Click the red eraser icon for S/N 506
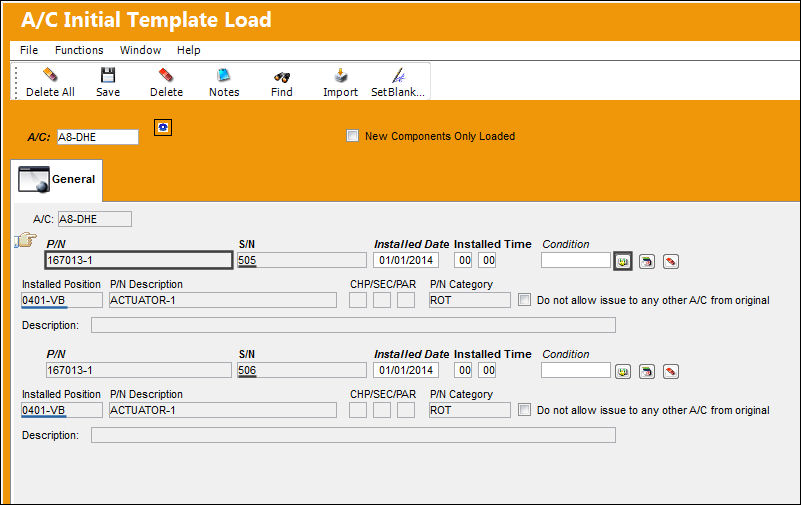Screen dimensions: 801x505 671,371
